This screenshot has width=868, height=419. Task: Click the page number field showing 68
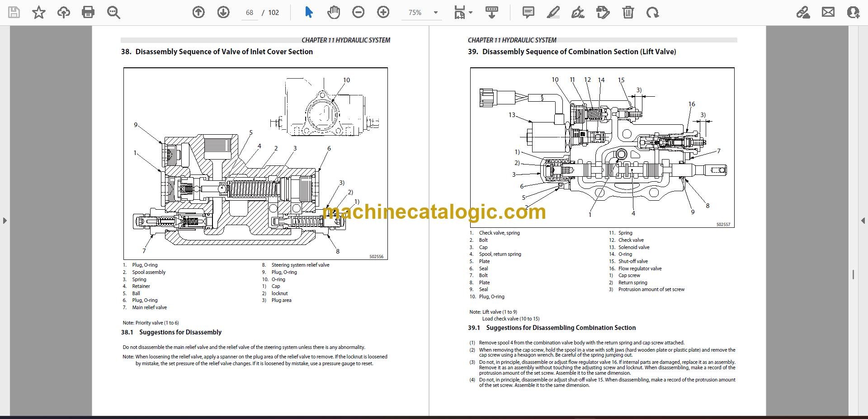(x=250, y=13)
